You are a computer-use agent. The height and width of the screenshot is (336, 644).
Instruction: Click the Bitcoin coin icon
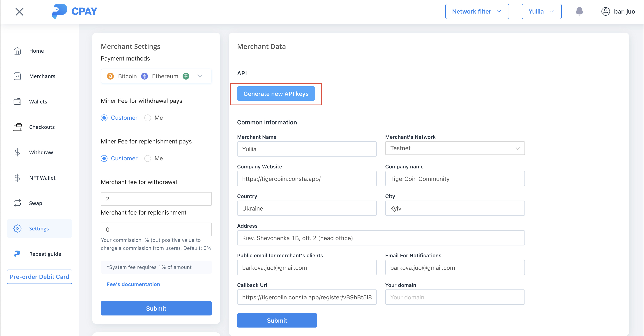(110, 76)
